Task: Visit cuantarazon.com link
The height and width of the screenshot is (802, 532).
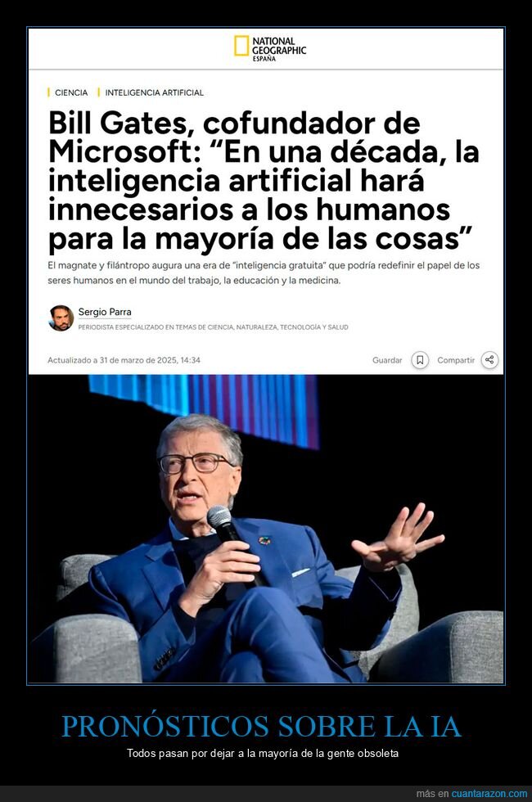Action: point(489,794)
